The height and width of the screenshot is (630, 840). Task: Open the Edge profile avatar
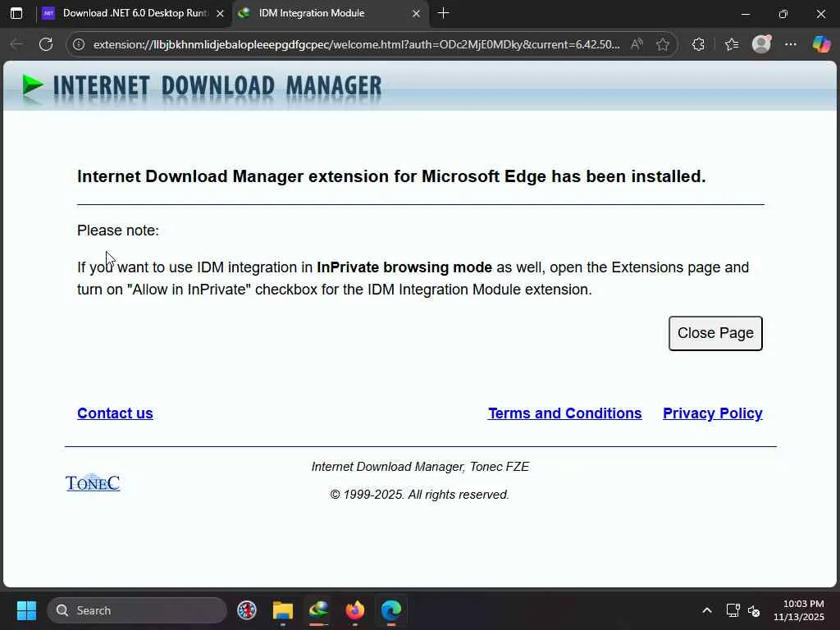click(761, 44)
